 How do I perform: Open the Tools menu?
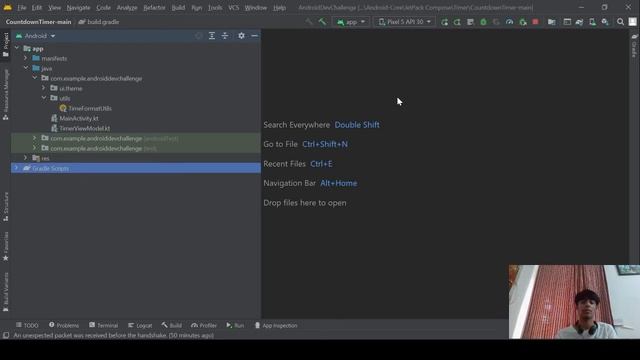[215, 8]
